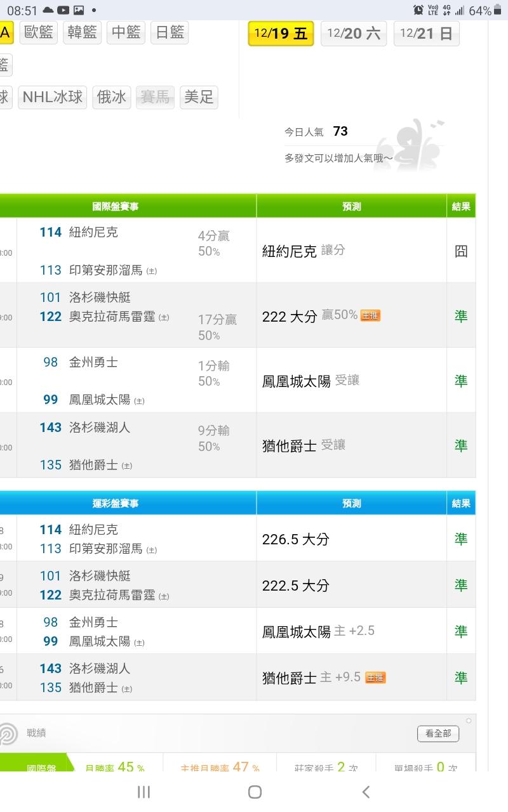Tap the 國際盤賽事 table header

[x=116, y=206]
